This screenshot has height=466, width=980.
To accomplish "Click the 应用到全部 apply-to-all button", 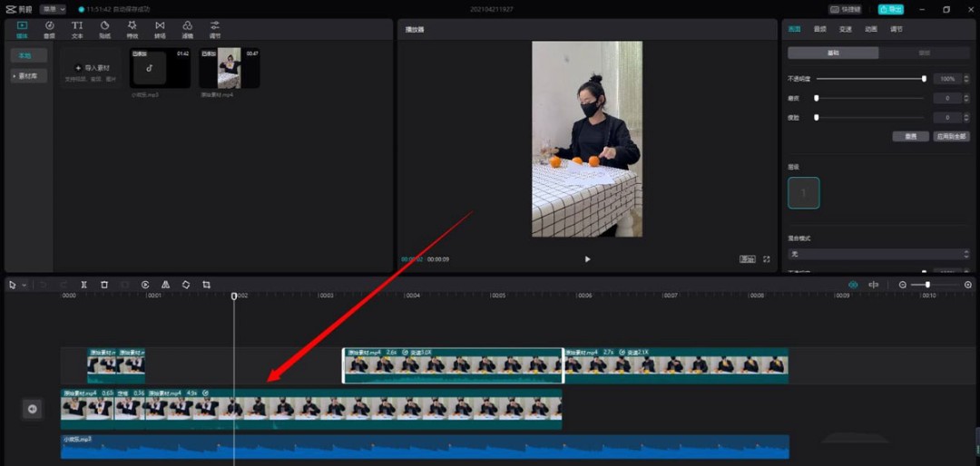I will (x=951, y=136).
